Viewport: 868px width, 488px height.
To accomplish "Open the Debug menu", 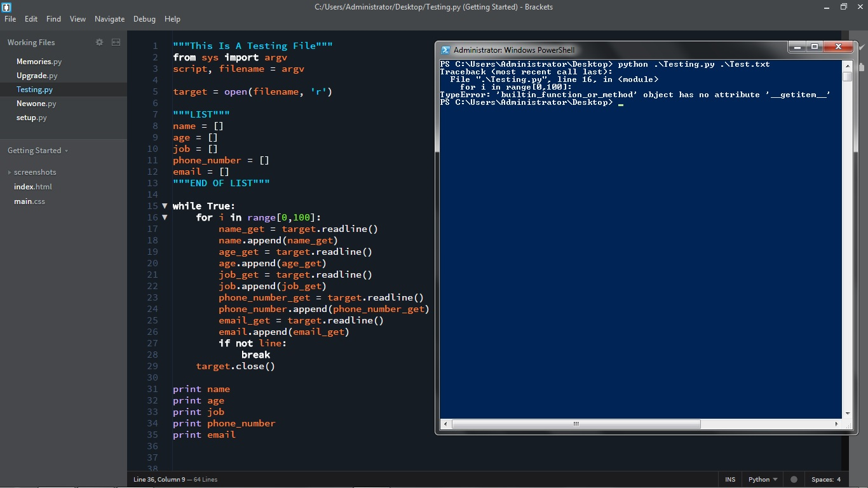I will tap(144, 19).
